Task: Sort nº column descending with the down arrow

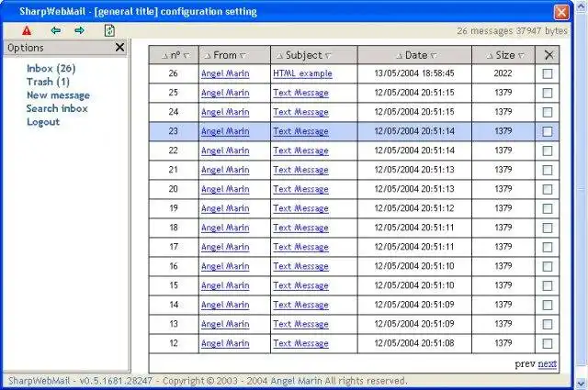Action: pos(187,56)
